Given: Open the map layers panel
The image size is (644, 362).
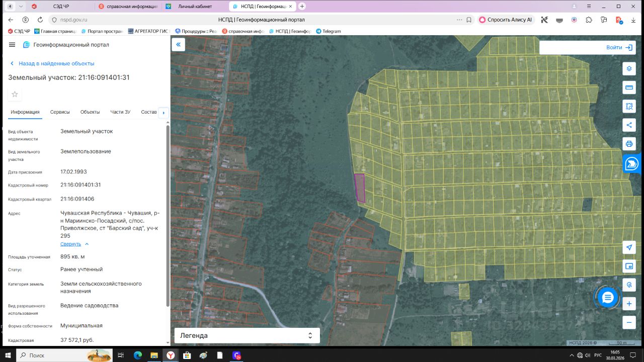Looking at the screenshot, I should [628, 68].
